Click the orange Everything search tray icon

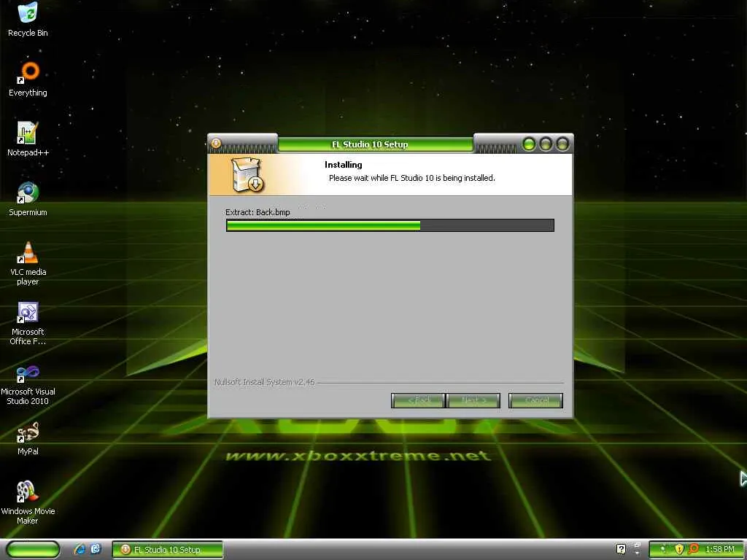tap(693, 549)
